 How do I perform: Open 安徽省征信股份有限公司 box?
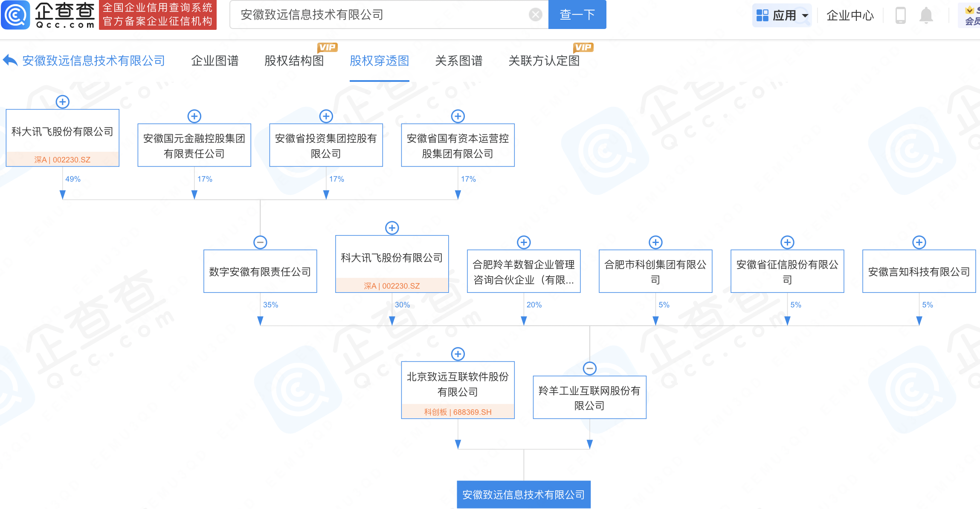coord(787,271)
